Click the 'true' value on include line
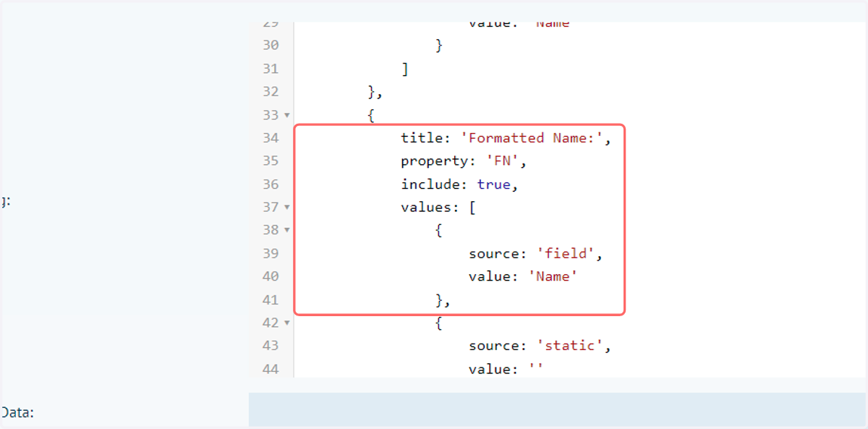The width and height of the screenshot is (868, 429). pos(493,184)
